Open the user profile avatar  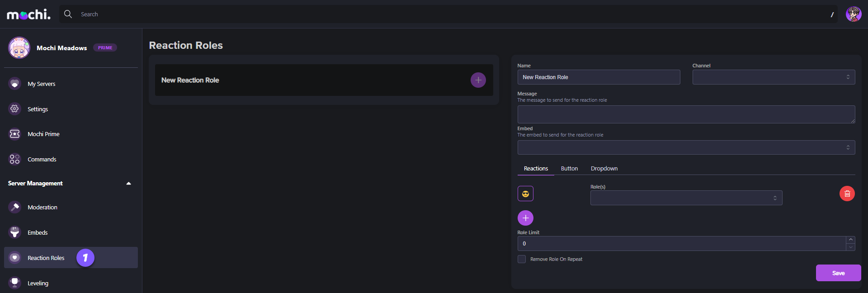click(x=853, y=14)
